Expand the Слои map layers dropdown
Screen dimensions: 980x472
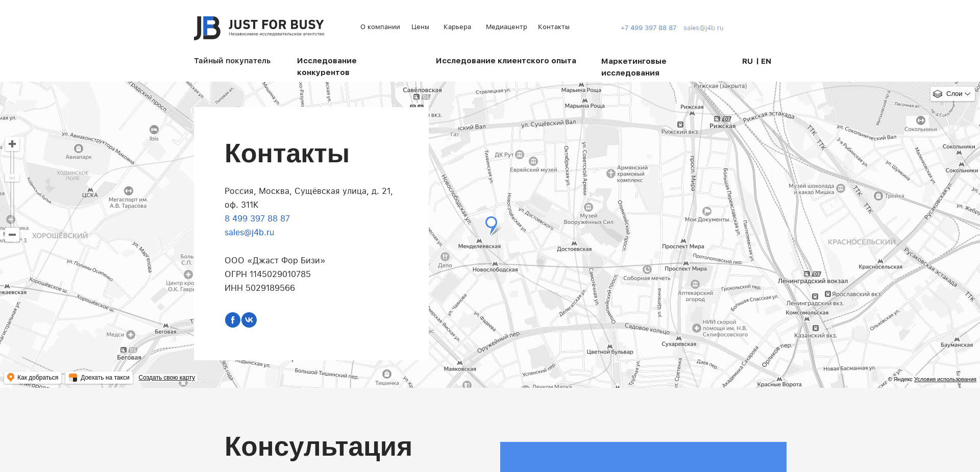tap(952, 94)
